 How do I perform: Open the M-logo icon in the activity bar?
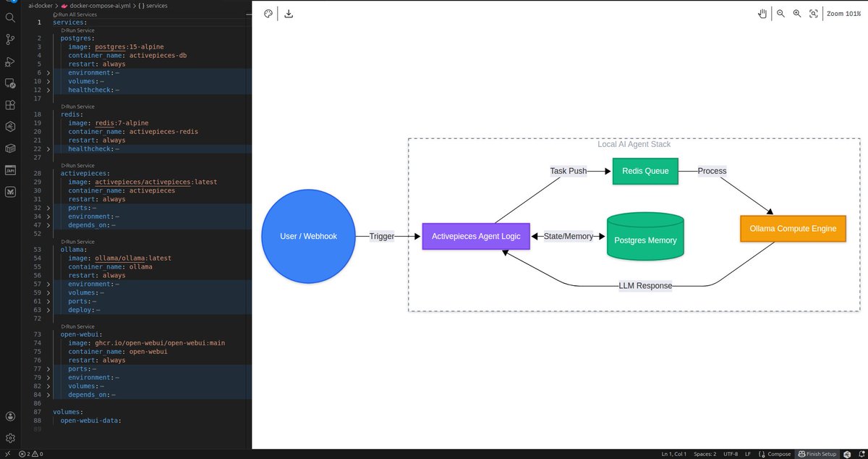pyautogui.click(x=10, y=193)
